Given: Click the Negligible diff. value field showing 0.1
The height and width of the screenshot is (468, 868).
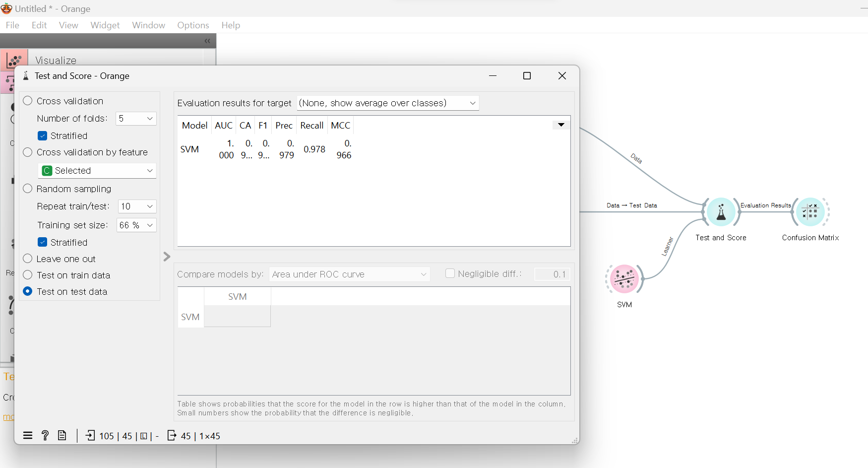Looking at the screenshot, I should coord(553,274).
